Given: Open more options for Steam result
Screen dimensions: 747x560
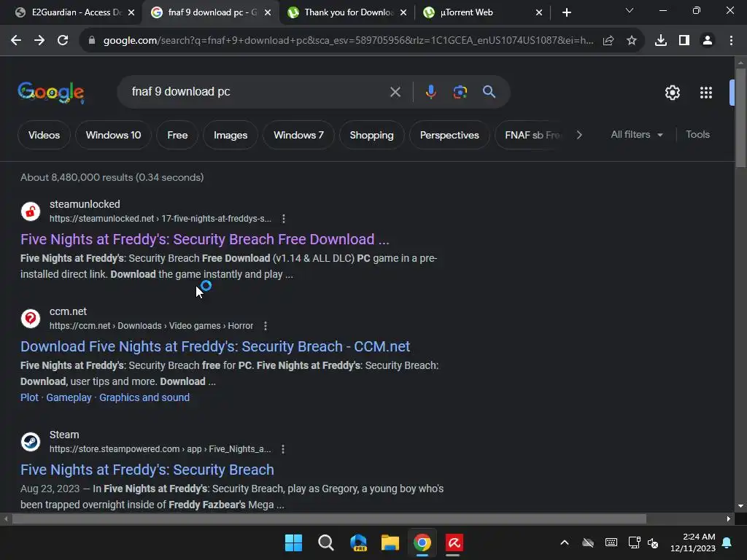Looking at the screenshot, I should point(283,449).
